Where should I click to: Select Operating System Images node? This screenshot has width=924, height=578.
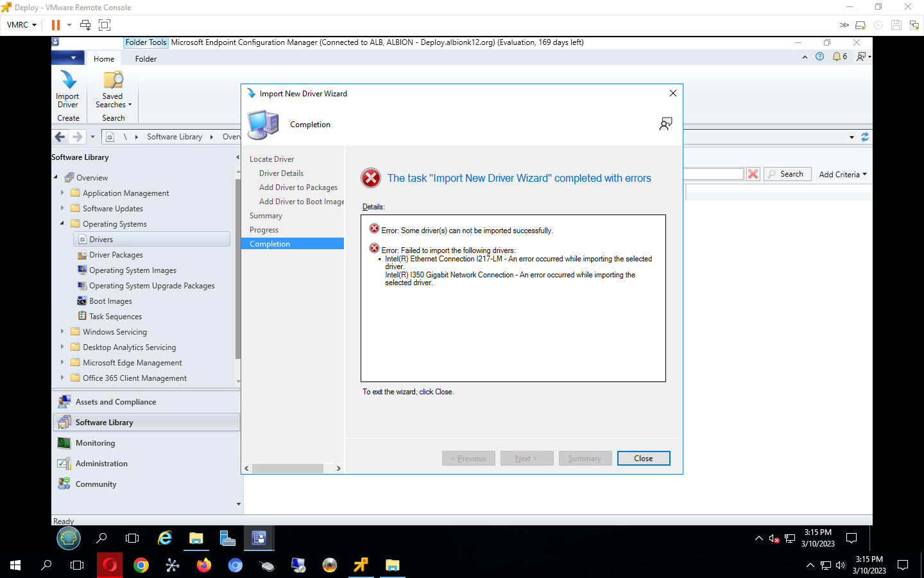[x=133, y=270]
